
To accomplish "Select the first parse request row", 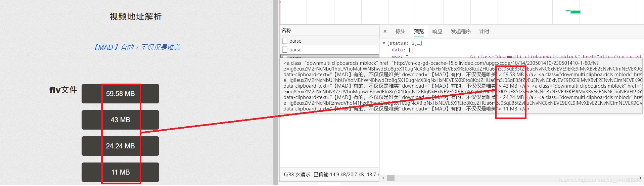I will tap(329, 41).
